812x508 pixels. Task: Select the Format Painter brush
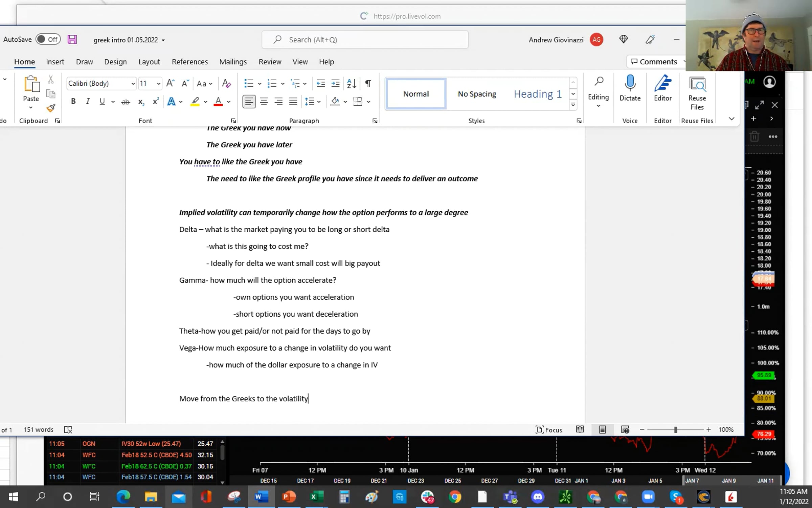tap(51, 108)
